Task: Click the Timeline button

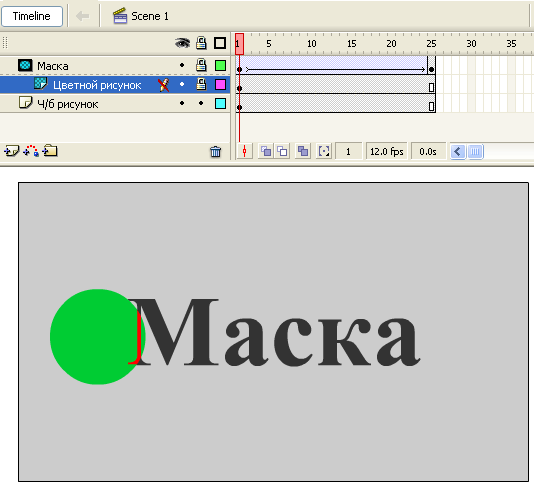Action: tap(32, 16)
